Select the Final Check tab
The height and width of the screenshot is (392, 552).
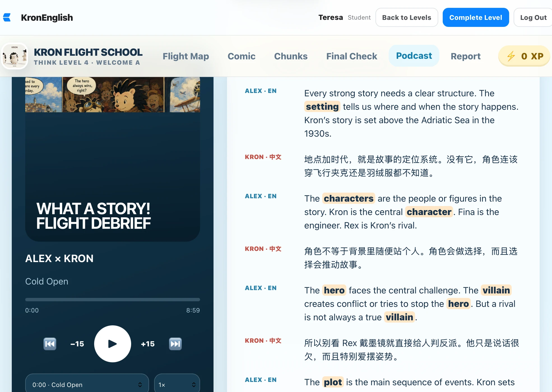[x=352, y=56]
